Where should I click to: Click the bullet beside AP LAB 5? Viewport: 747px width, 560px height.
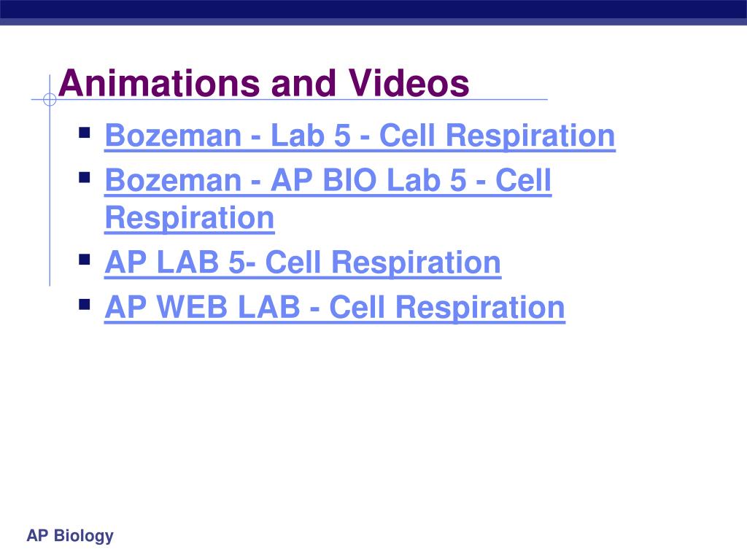pyautogui.click(x=85, y=260)
